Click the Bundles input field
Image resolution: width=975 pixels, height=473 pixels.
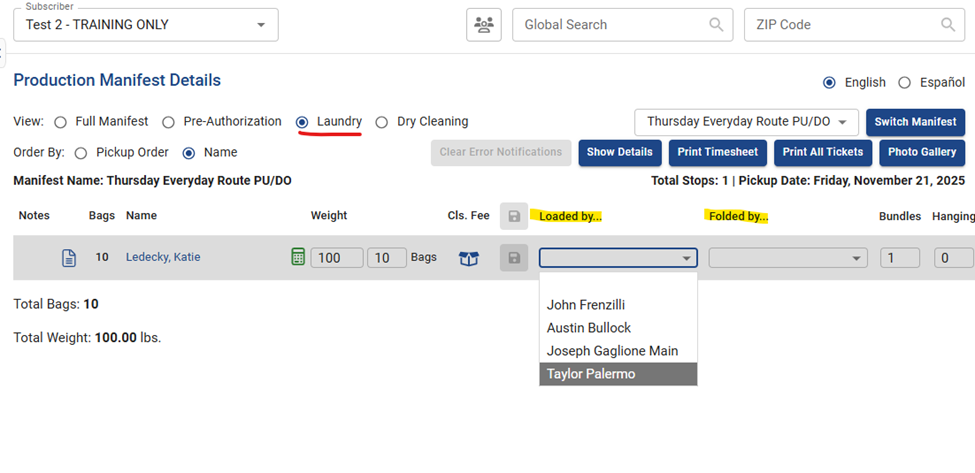point(899,258)
